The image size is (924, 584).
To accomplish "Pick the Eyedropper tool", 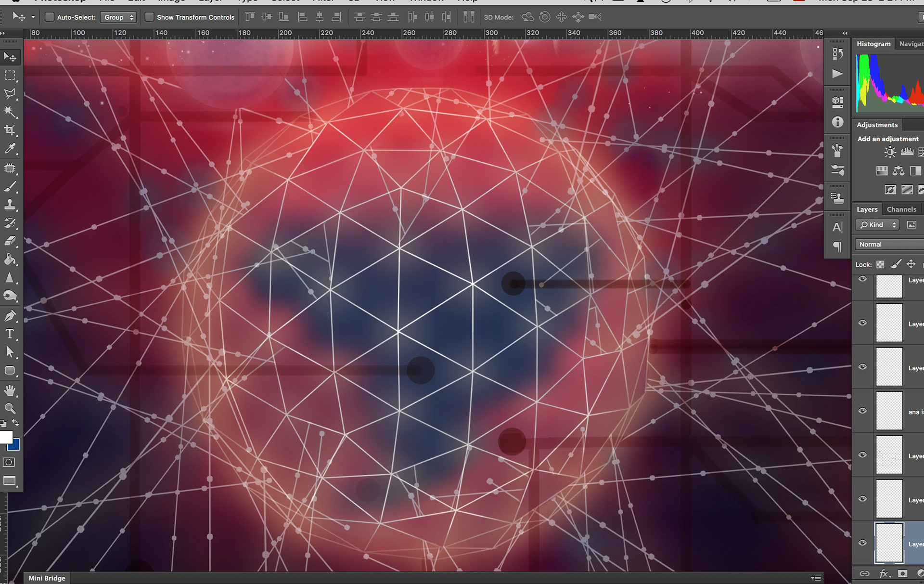I will point(10,149).
